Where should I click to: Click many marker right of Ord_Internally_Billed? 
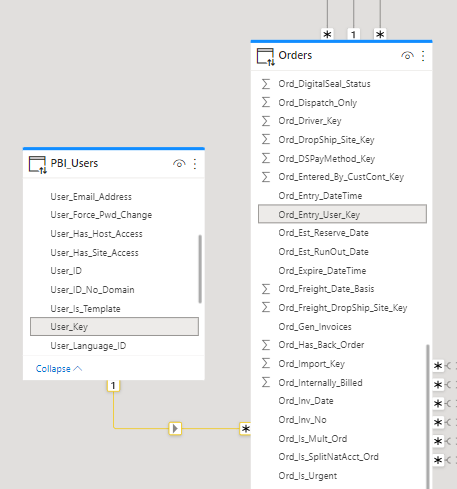[438, 385]
